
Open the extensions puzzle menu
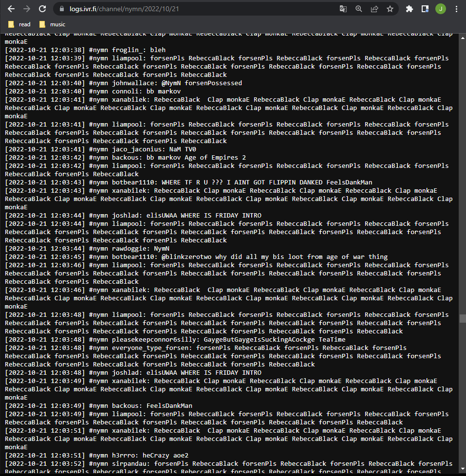click(x=409, y=9)
